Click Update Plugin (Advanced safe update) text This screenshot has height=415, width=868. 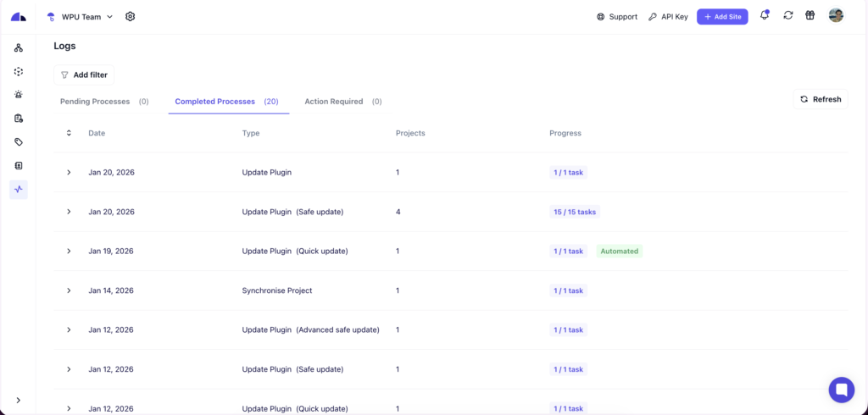coord(310,329)
